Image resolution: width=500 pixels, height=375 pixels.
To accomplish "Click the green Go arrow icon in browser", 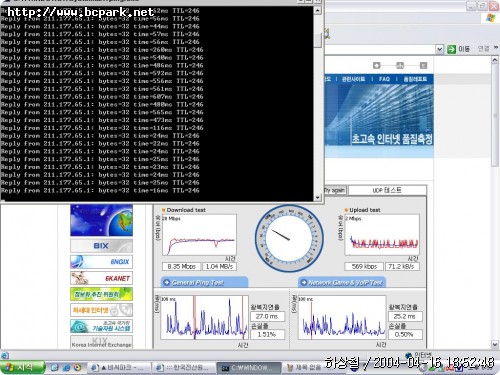I will click(451, 49).
